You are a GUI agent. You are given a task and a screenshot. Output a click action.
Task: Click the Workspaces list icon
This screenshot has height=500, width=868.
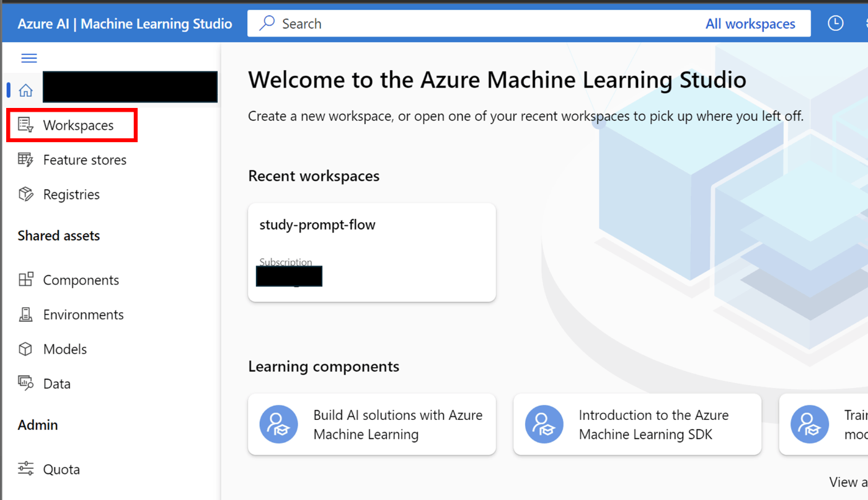(25, 125)
